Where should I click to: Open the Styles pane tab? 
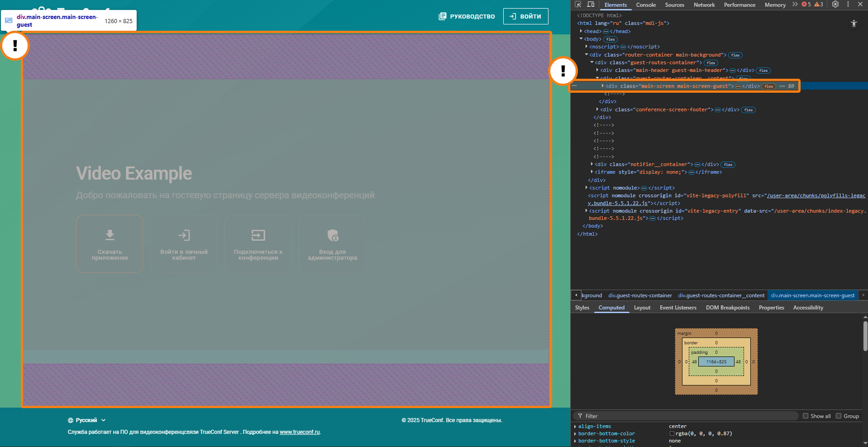582,308
